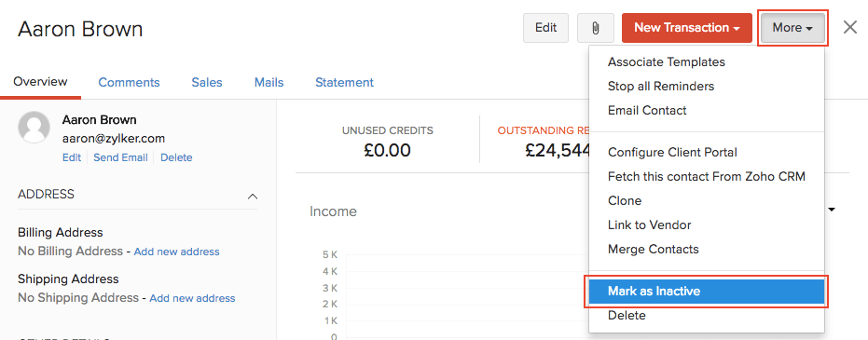Add new shipping address link

(x=192, y=298)
